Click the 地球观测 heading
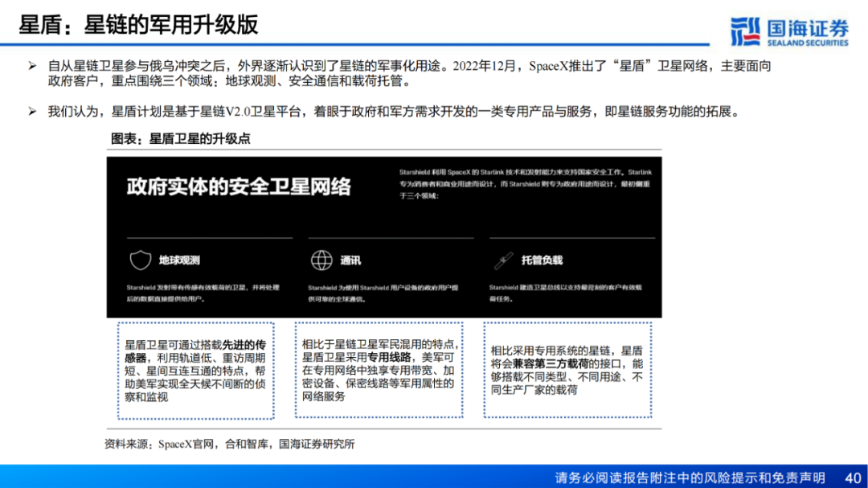The width and height of the screenshot is (868, 488). (179, 260)
